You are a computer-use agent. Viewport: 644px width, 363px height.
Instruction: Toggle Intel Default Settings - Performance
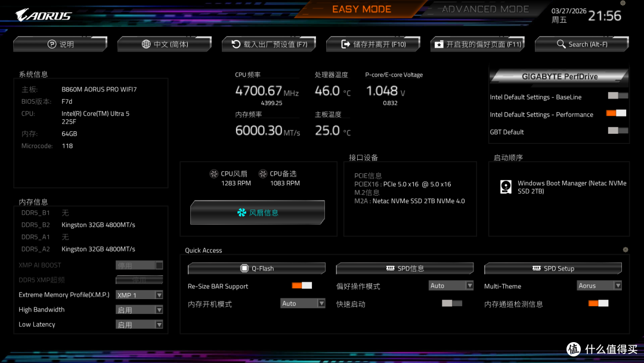[x=616, y=113]
